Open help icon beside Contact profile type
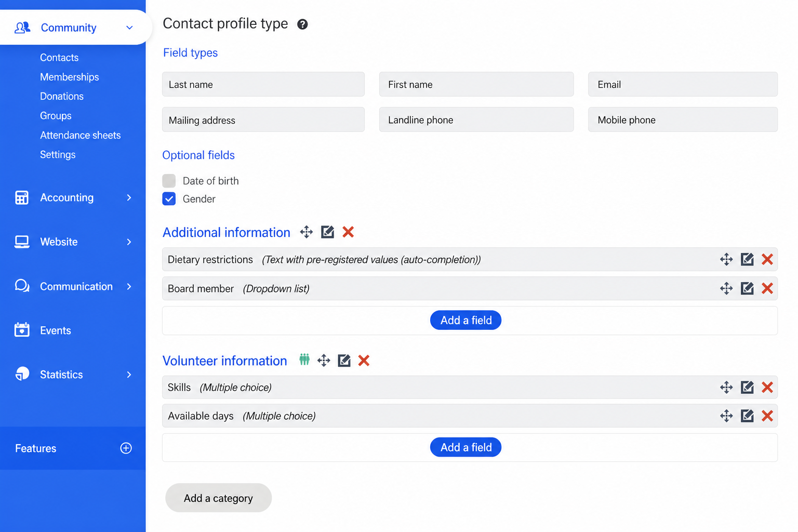The height and width of the screenshot is (532, 798). tap(302, 24)
